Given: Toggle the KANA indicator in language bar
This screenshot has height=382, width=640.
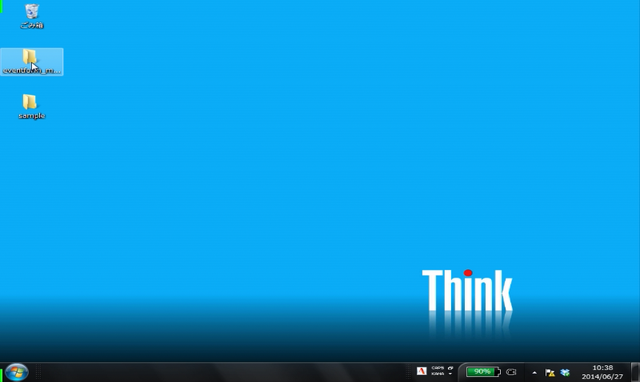Looking at the screenshot, I should pos(438,374).
